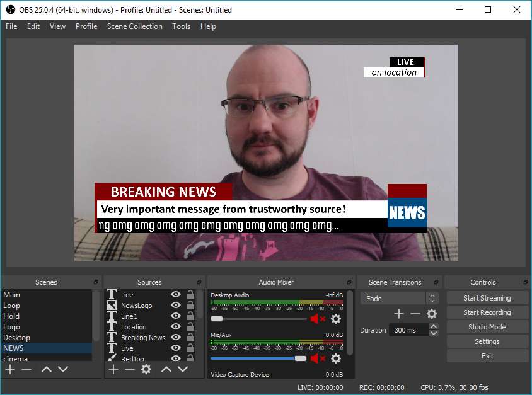This screenshot has width=532, height=395.
Task: Remove the selected source with the minus icon
Action: pyautogui.click(x=130, y=369)
